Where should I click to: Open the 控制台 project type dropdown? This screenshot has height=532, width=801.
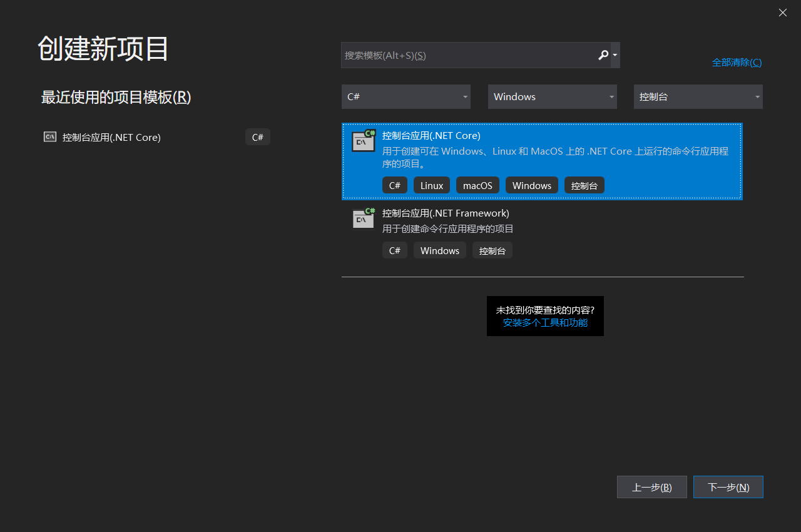pos(698,96)
